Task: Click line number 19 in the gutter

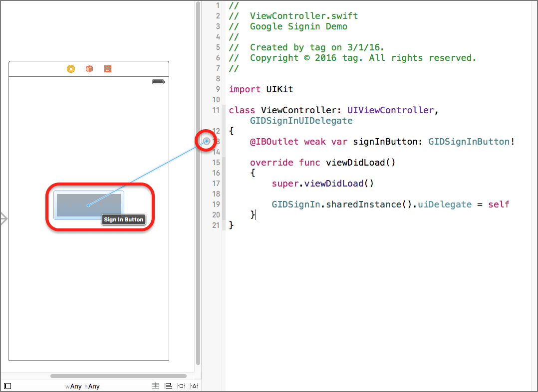Action: click(x=216, y=204)
